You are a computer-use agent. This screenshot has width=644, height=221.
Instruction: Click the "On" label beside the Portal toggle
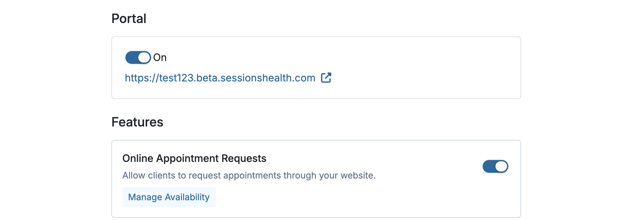(160, 57)
